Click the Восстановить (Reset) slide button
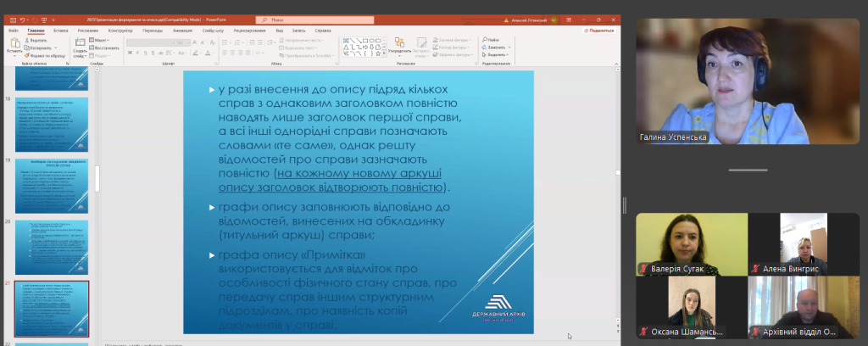 103,47
